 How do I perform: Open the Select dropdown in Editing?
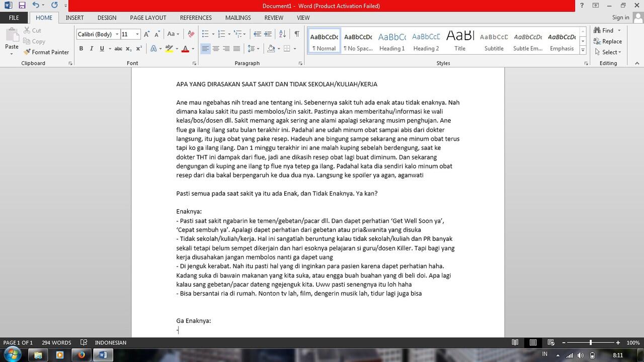point(608,52)
